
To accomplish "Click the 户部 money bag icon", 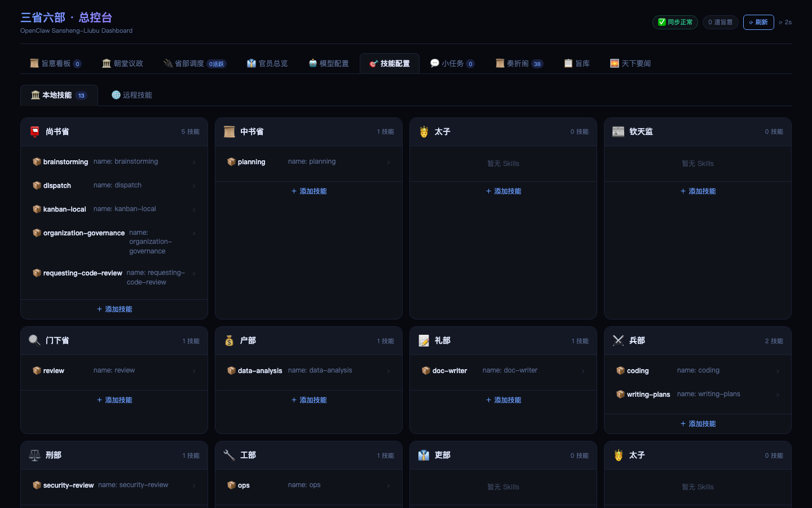I will click(x=229, y=340).
